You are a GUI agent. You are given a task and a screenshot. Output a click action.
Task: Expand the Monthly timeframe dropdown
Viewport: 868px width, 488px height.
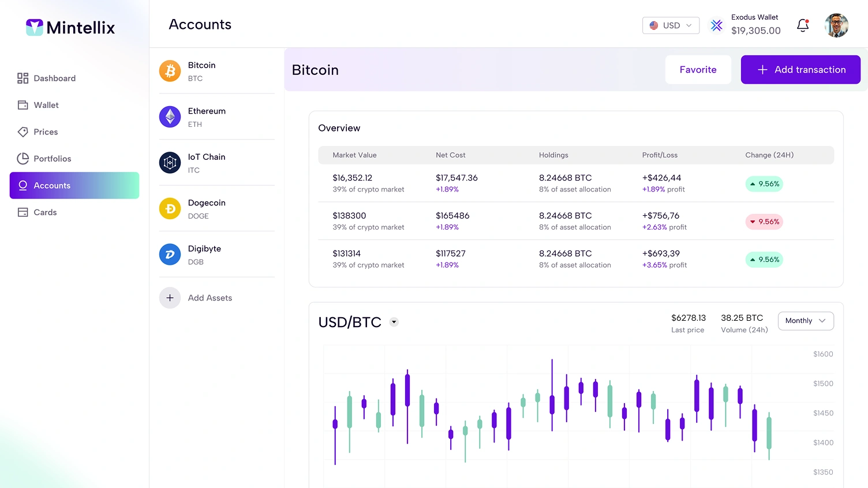pos(805,321)
